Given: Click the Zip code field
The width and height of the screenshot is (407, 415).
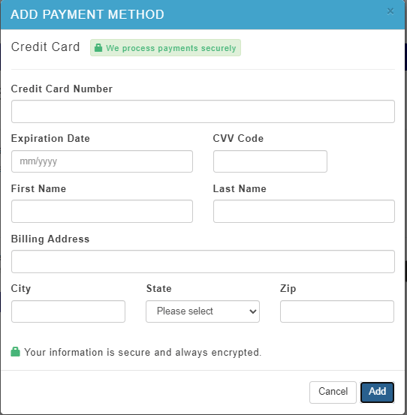Looking at the screenshot, I should (x=337, y=311).
